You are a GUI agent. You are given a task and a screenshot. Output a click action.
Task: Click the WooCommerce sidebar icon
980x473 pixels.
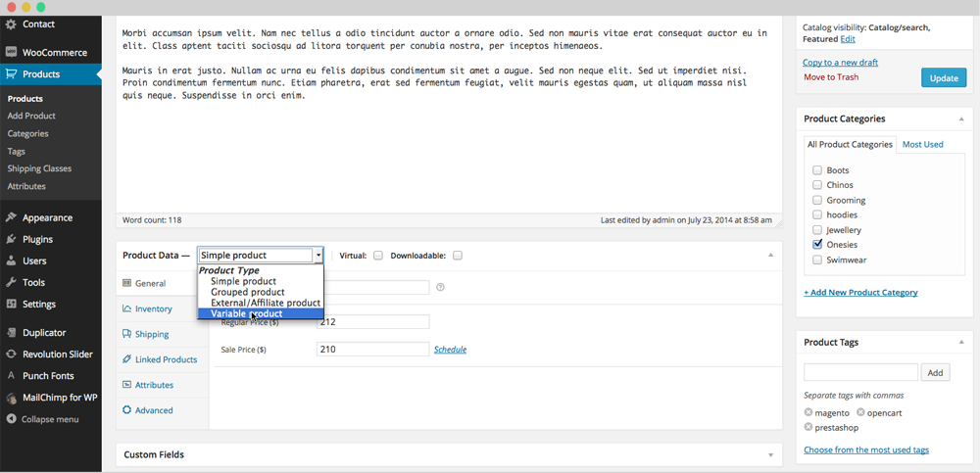[11, 52]
